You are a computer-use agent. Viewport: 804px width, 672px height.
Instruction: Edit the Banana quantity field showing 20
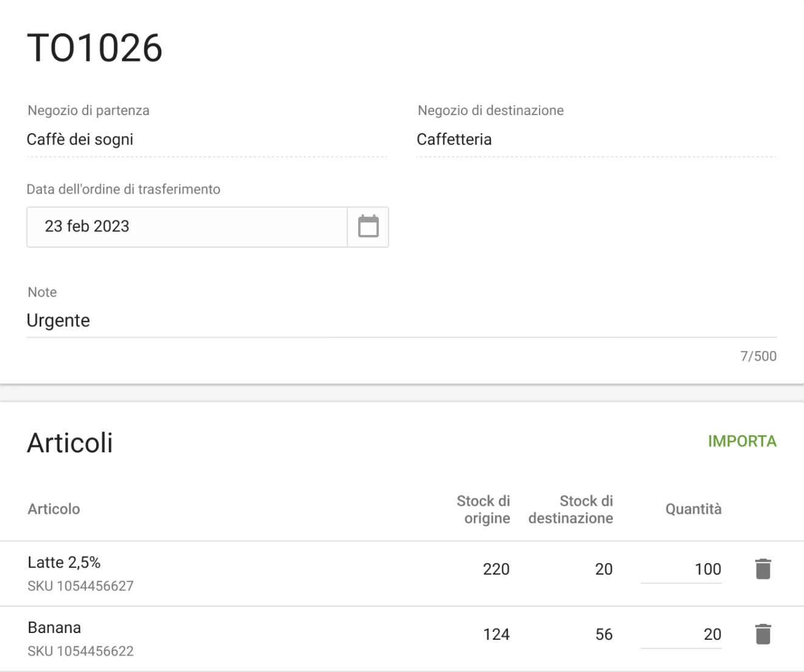[681, 634]
